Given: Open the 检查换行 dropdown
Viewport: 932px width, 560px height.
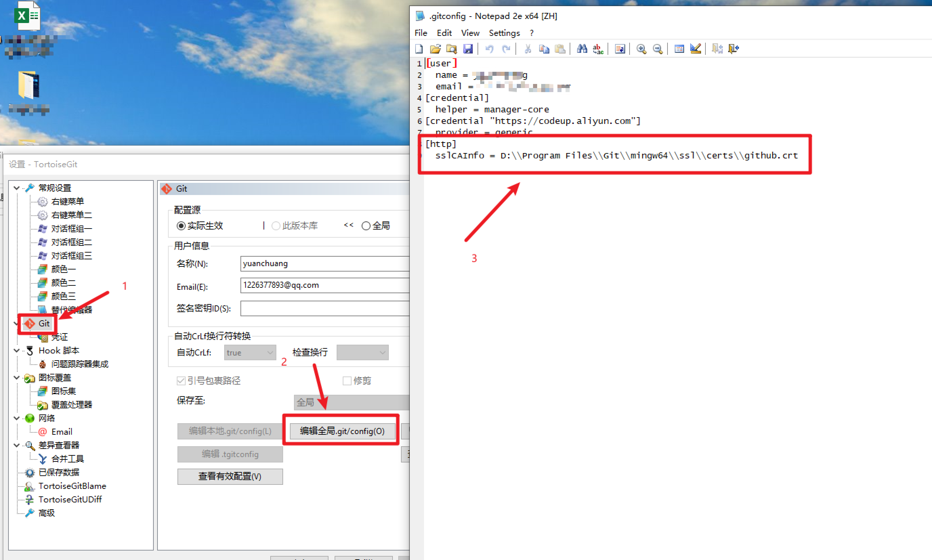Looking at the screenshot, I should pos(362,352).
